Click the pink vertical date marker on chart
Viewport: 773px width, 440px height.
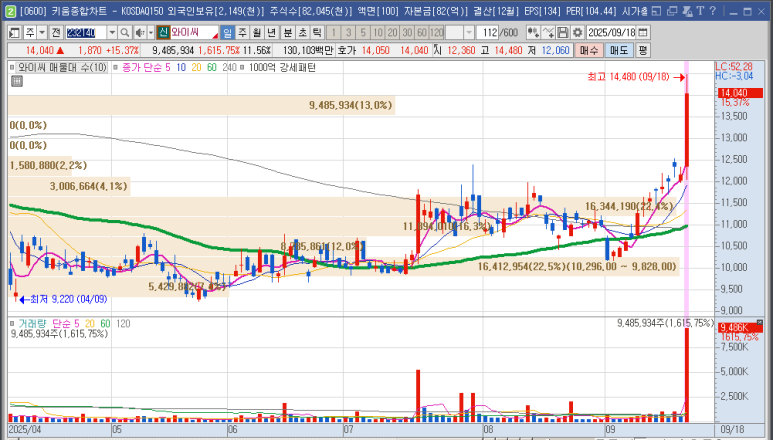pos(686,200)
